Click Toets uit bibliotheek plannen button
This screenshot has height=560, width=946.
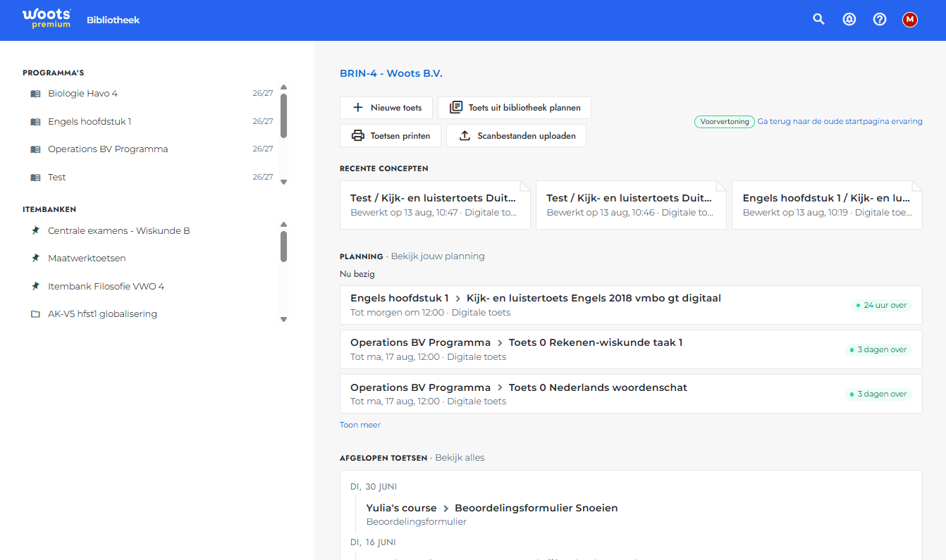point(515,108)
